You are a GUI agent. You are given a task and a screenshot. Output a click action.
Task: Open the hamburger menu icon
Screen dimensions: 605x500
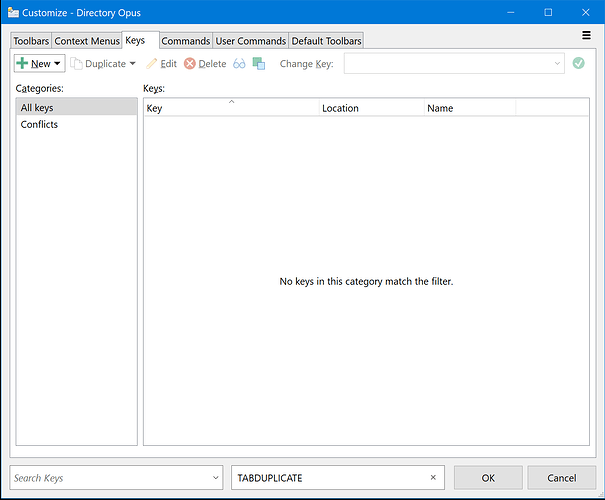tap(586, 35)
